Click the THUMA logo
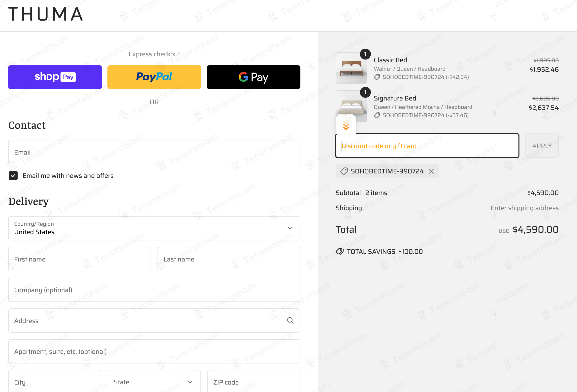The width and height of the screenshot is (577, 392). (x=45, y=14)
